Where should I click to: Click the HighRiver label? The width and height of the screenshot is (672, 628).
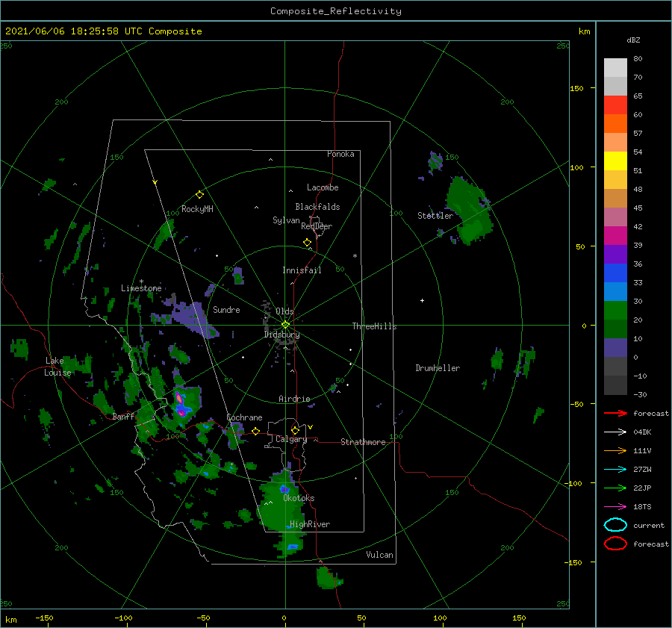(310, 524)
